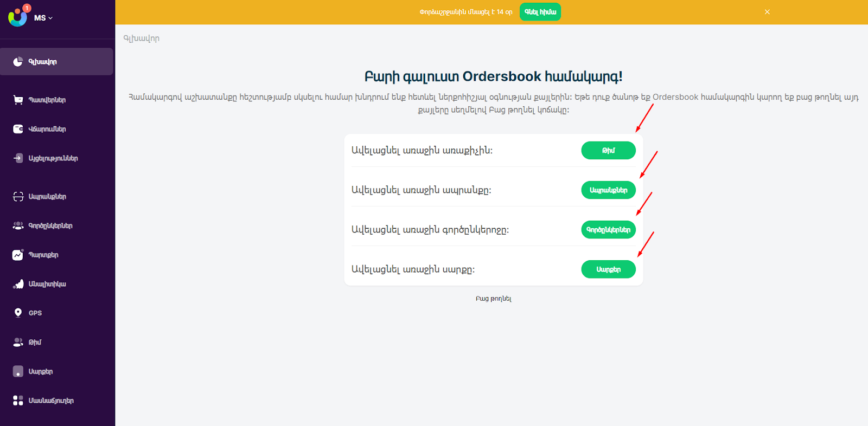Screen dimensions: 868x426
Task: Click the green Սարքեր button in the card
Action: click(608, 269)
